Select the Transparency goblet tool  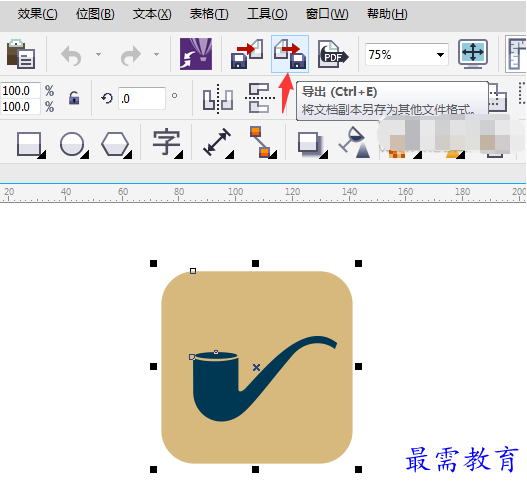click(x=355, y=142)
